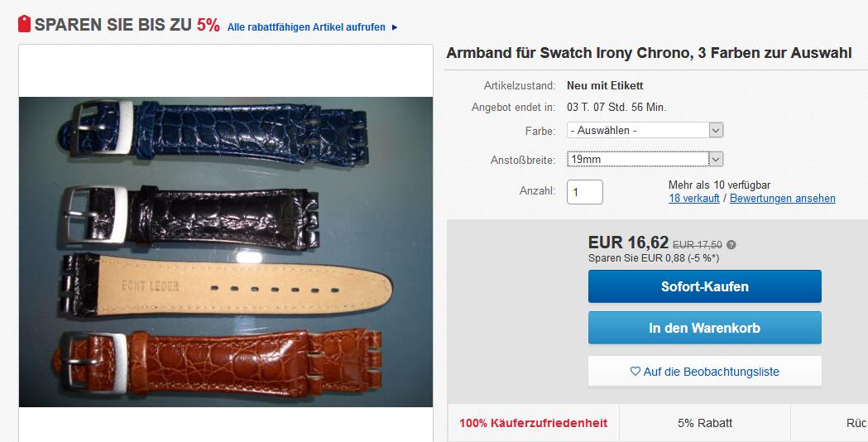
Task: Open the Farbe dropdown arrow
Action: click(717, 131)
